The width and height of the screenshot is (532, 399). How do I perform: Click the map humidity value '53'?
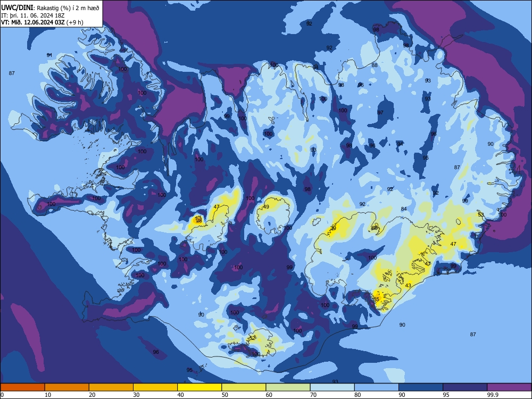pos(481,214)
